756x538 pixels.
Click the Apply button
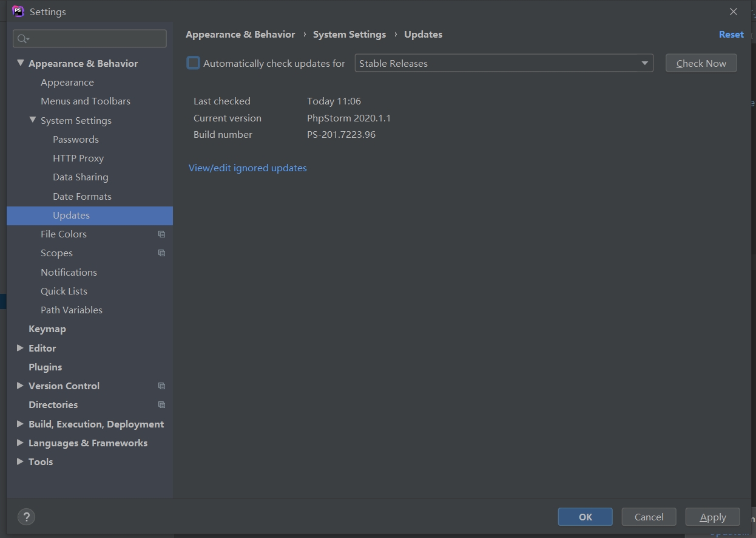[x=713, y=517]
